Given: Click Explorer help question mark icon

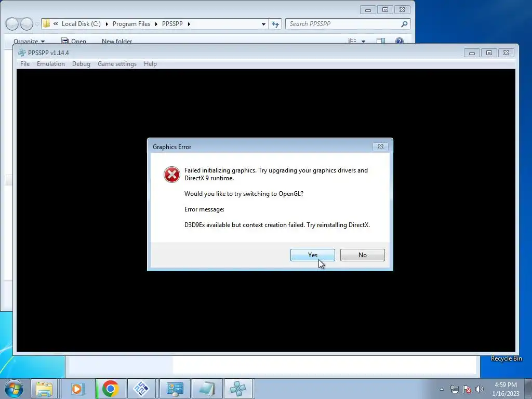Looking at the screenshot, I should coord(400,41).
